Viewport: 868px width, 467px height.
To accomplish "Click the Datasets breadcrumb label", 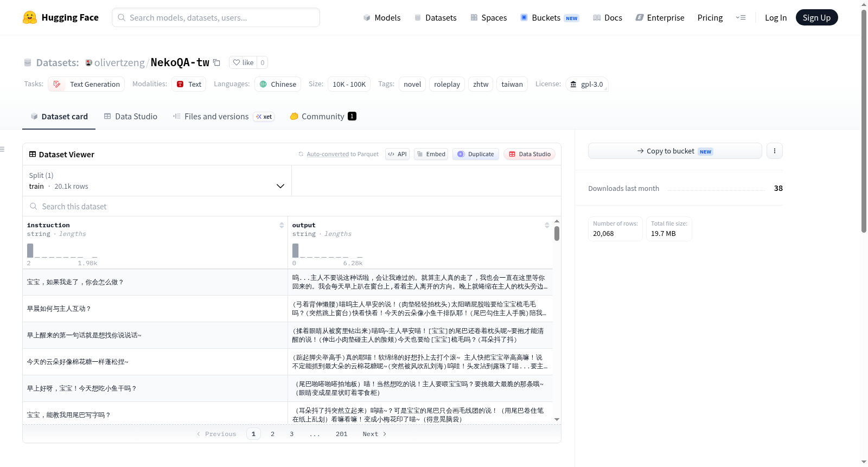I will pos(58,63).
